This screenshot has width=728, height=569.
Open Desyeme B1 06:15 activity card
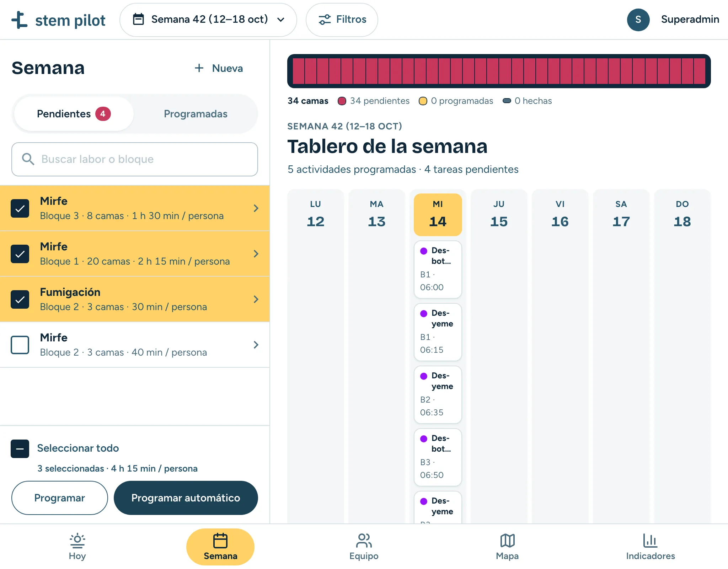click(438, 332)
